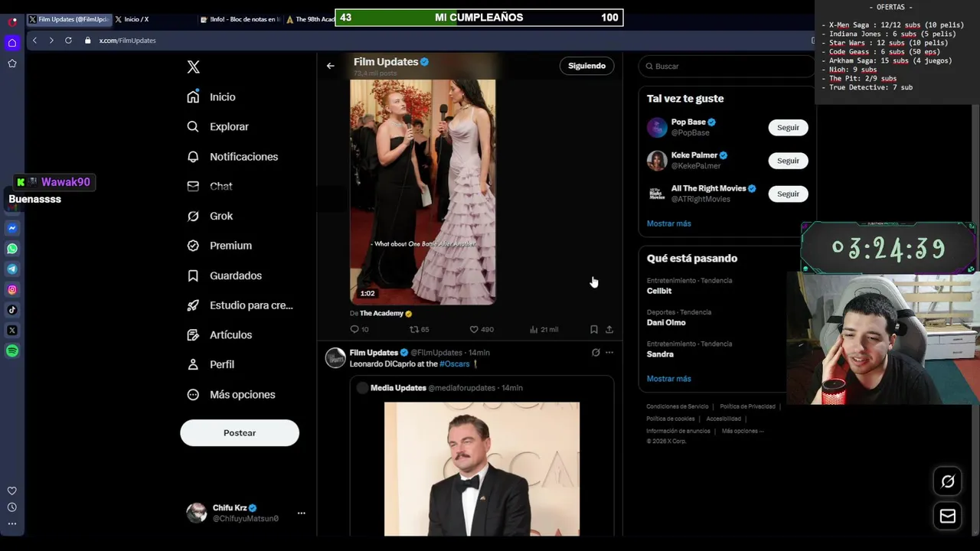
Task: Open Guardados bookmarks
Action: click(224, 275)
